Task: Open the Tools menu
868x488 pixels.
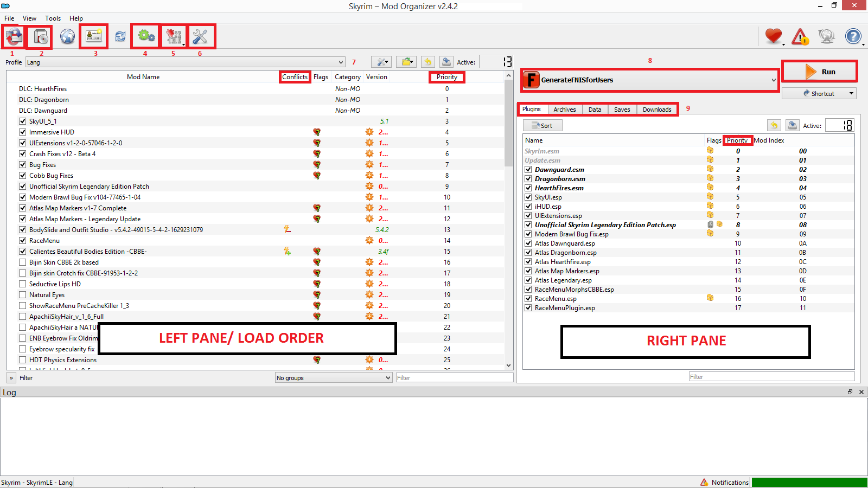Action: pos(53,18)
